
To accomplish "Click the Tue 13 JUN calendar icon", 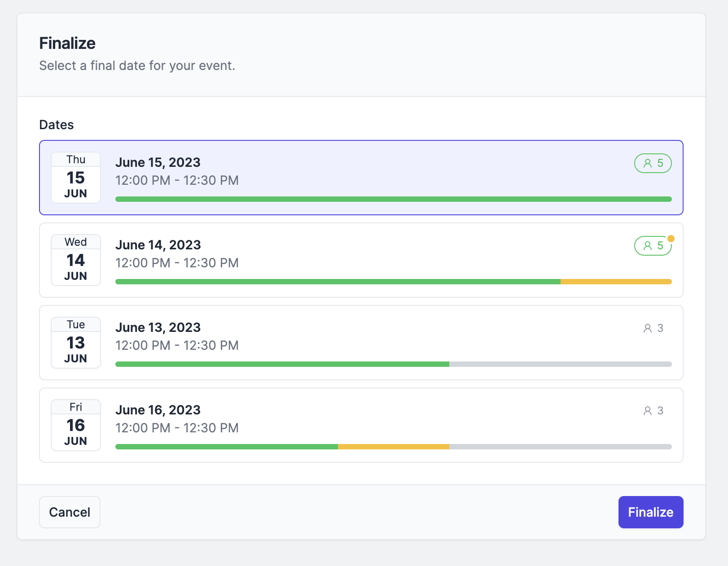I will pos(76,343).
